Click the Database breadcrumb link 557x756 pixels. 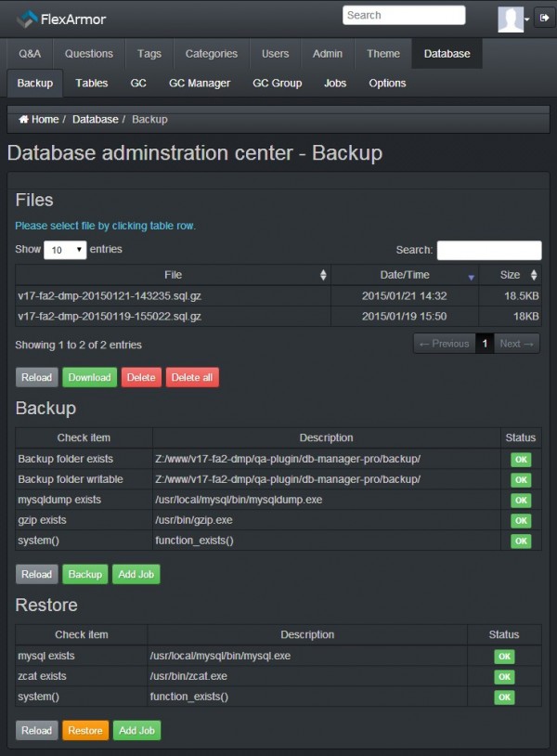(96, 120)
